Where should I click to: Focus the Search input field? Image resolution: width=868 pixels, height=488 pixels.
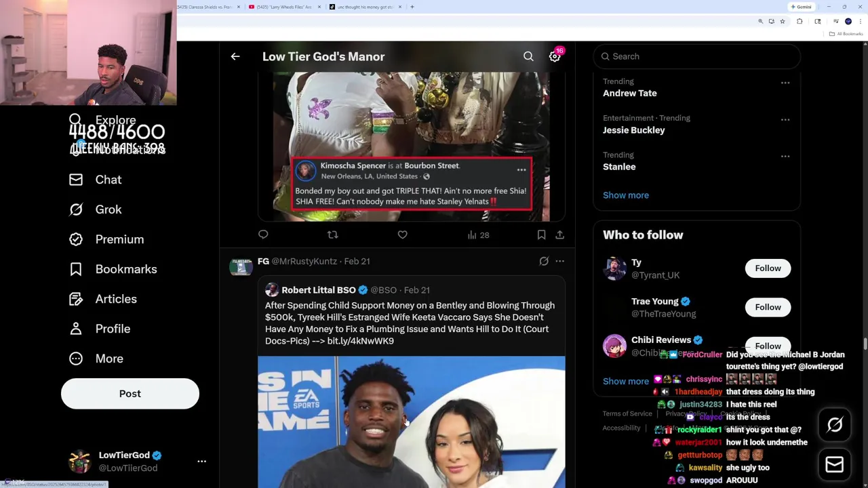(x=696, y=56)
